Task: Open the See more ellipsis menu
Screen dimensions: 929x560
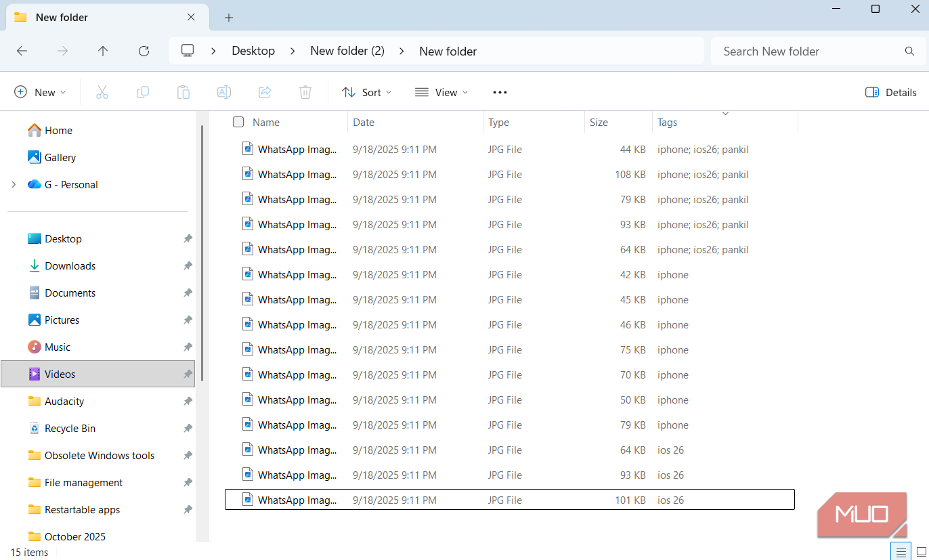Action: (500, 92)
